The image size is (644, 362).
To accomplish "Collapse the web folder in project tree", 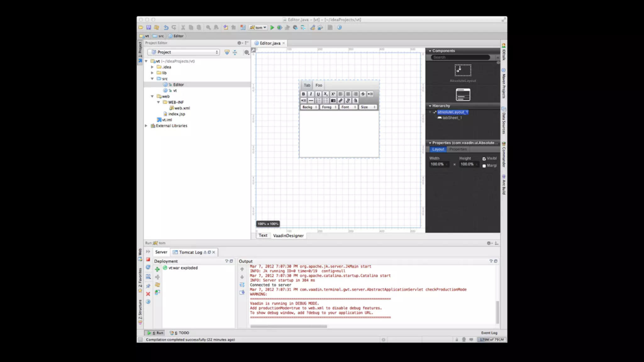I will (153, 96).
